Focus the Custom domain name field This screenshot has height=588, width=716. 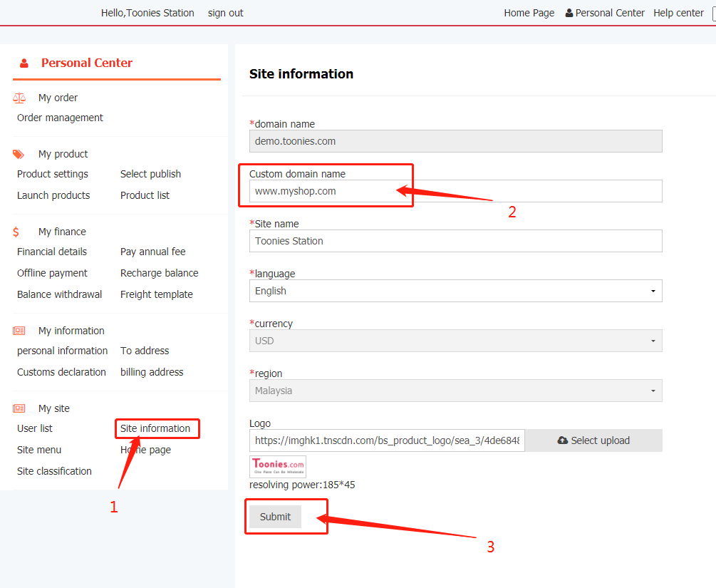pos(455,191)
